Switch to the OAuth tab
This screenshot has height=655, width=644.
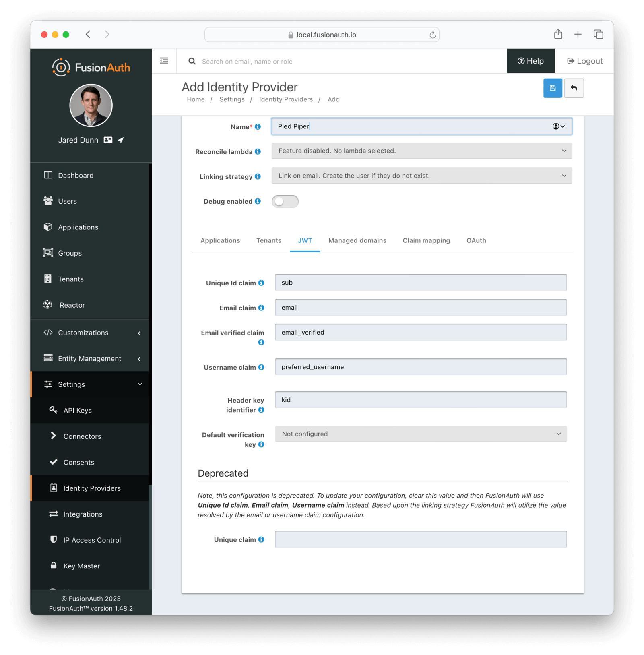[x=476, y=241]
